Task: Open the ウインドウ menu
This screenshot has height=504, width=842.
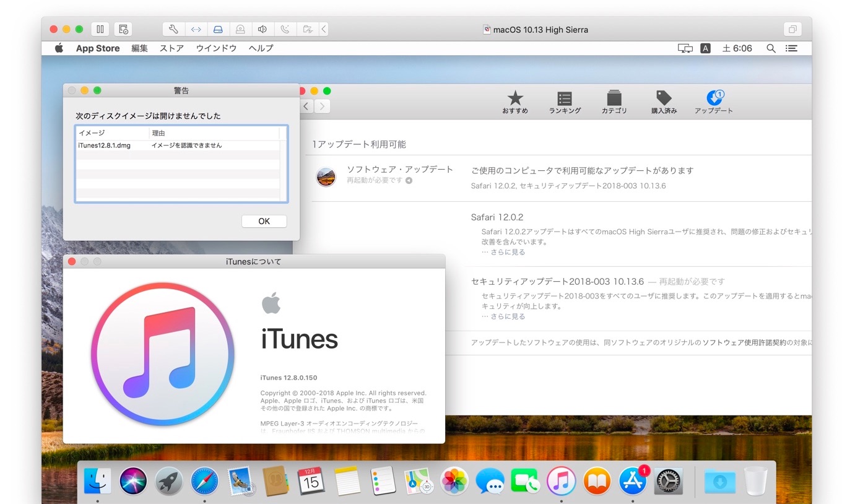Action: (x=216, y=48)
